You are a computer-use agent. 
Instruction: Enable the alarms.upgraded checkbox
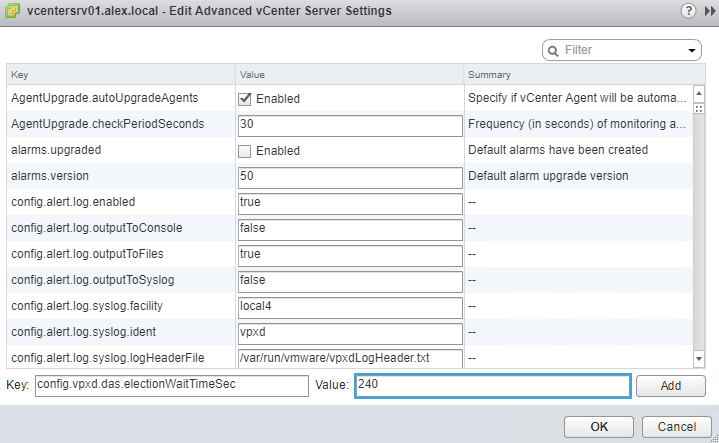click(x=245, y=150)
